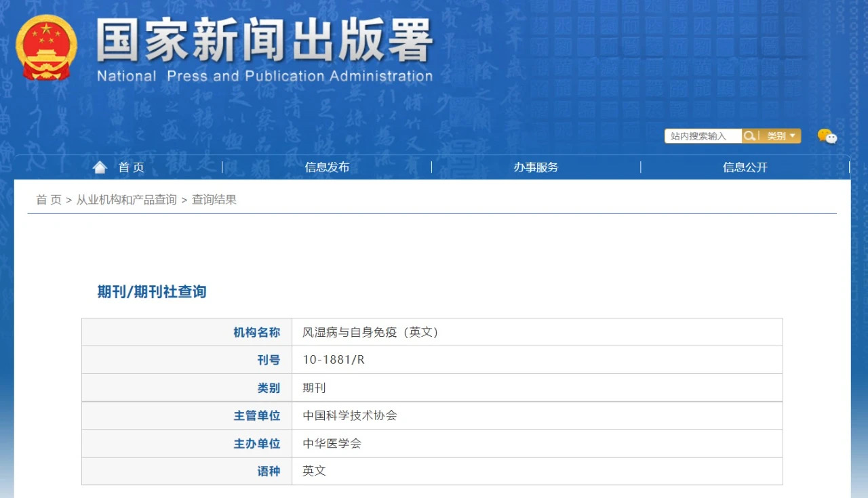Click the 主办单位 value 中华医学会
The width and height of the screenshot is (868, 498).
tap(332, 443)
